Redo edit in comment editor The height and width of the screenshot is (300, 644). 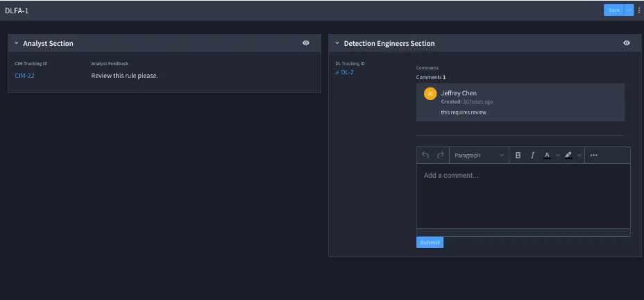pyautogui.click(x=440, y=156)
